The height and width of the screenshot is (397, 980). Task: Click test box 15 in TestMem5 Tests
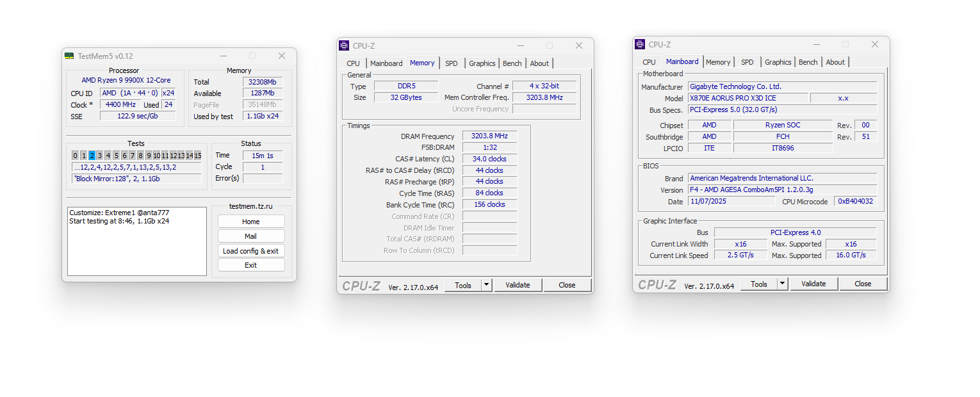198,156
